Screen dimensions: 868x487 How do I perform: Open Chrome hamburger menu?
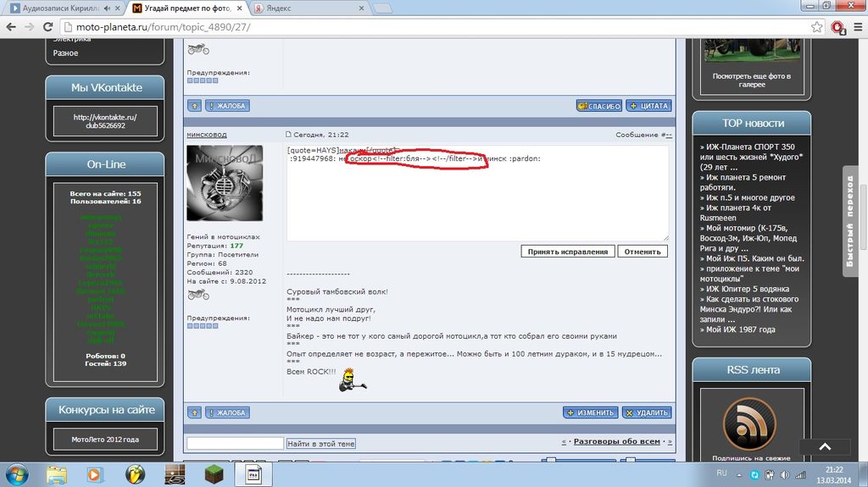point(856,27)
